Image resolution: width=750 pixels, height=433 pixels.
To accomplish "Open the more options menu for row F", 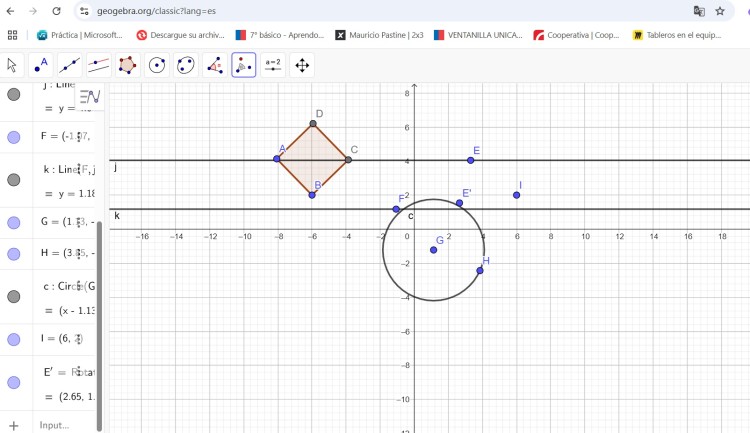I will tap(79, 137).
